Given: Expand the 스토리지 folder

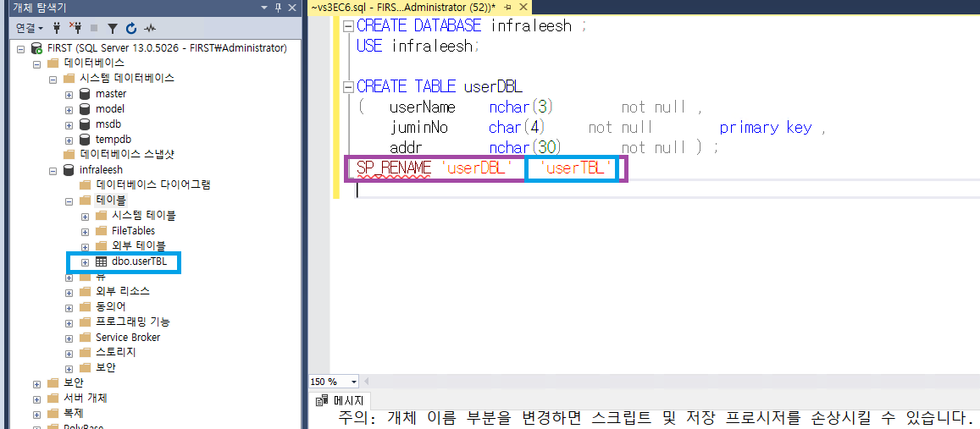Looking at the screenshot, I should (x=69, y=353).
